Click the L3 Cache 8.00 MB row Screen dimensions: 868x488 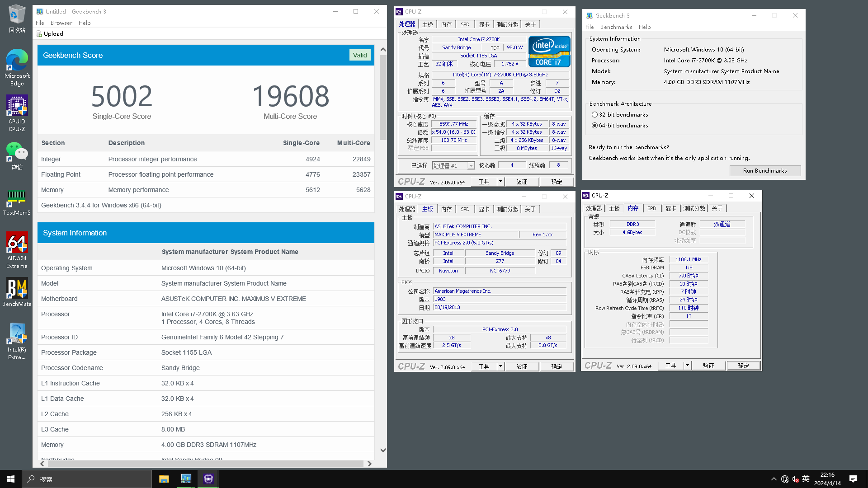(206, 429)
